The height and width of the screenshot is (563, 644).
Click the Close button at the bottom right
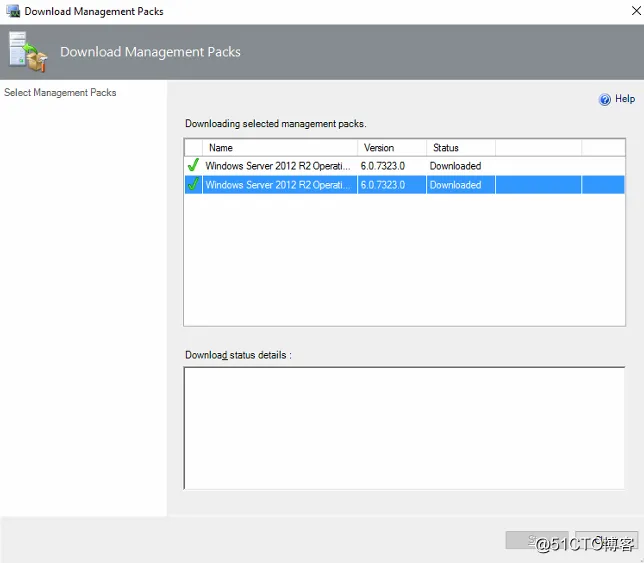tap(607, 540)
